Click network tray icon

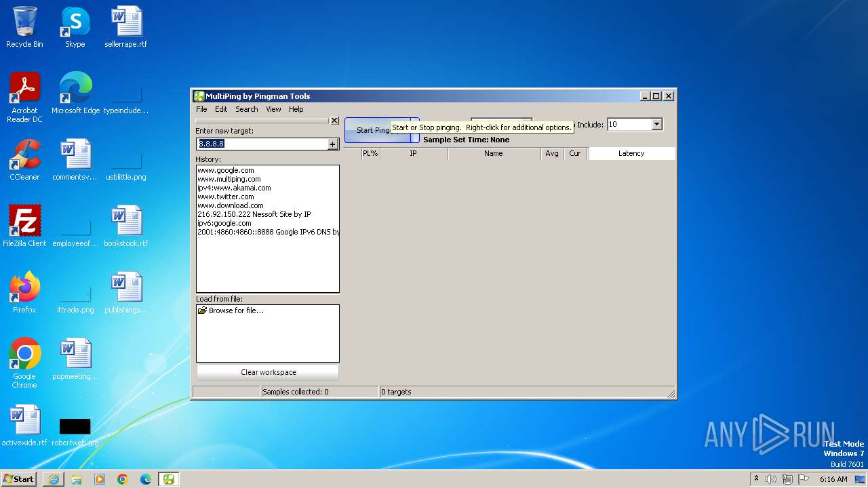787,479
